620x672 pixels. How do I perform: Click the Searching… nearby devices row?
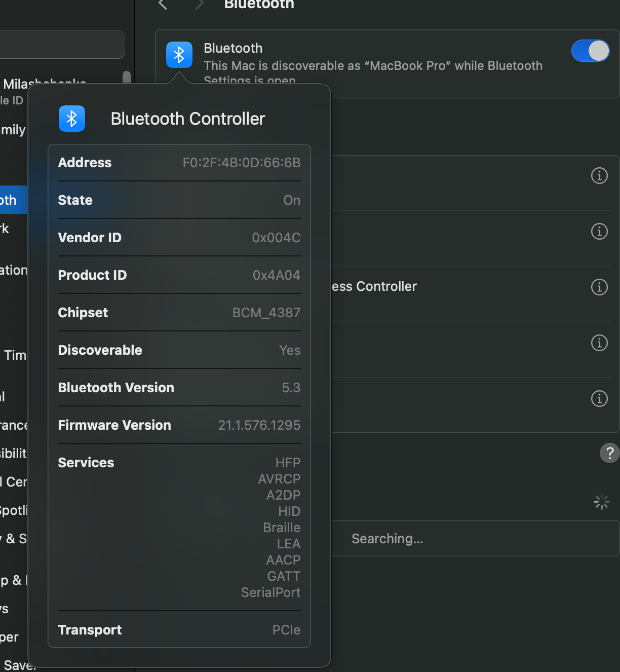coord(387,539)
